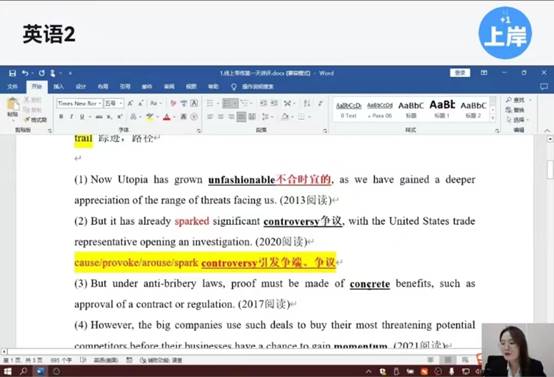Viewport: 554px width, 377px height.
Task: Toggle Bold formatting button
Action: (61, 117)
